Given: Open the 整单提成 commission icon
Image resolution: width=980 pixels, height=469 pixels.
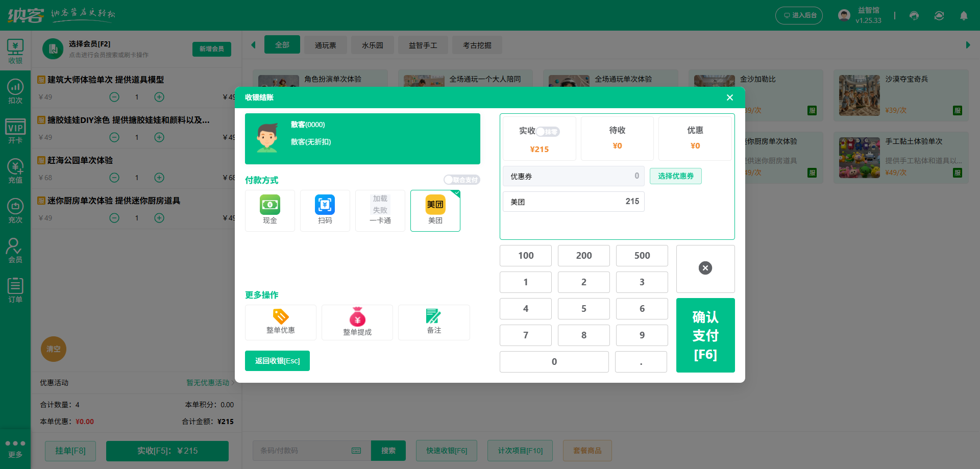Looking at the screenshot, I should pos(357,322).
